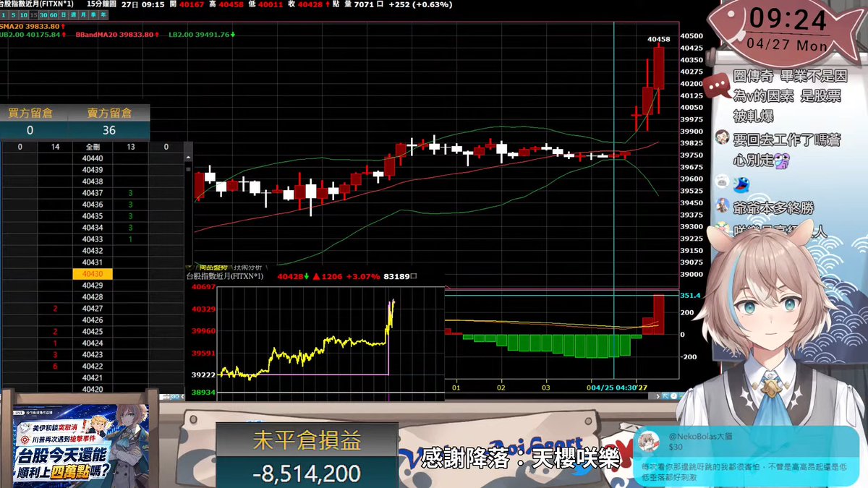Screen dimensions: 868x488
Task: Select the 60-minute timeframe button
Action: tap(54, 15)
